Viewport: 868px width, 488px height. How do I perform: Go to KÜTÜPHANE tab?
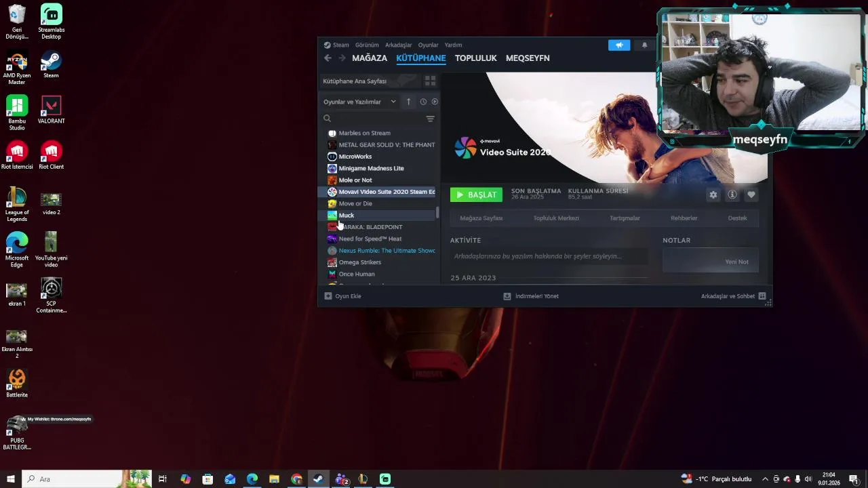(421, 58)
